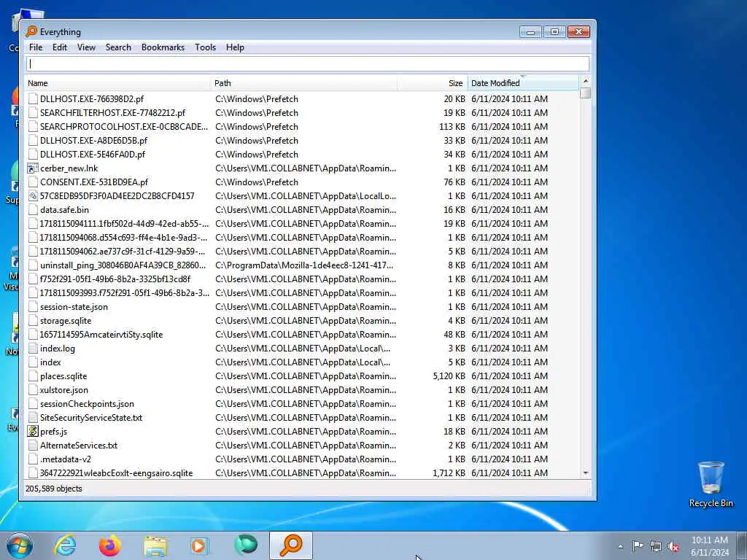Select the AlternateServices.txt file icon
The image size is (747, 560).
[x=32, y=446]
